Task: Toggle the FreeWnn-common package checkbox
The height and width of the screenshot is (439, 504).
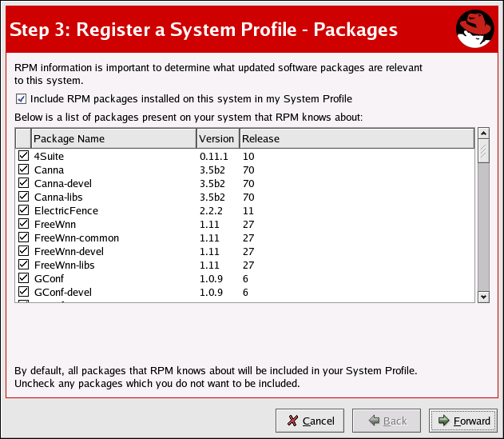Action: point(23,237)
